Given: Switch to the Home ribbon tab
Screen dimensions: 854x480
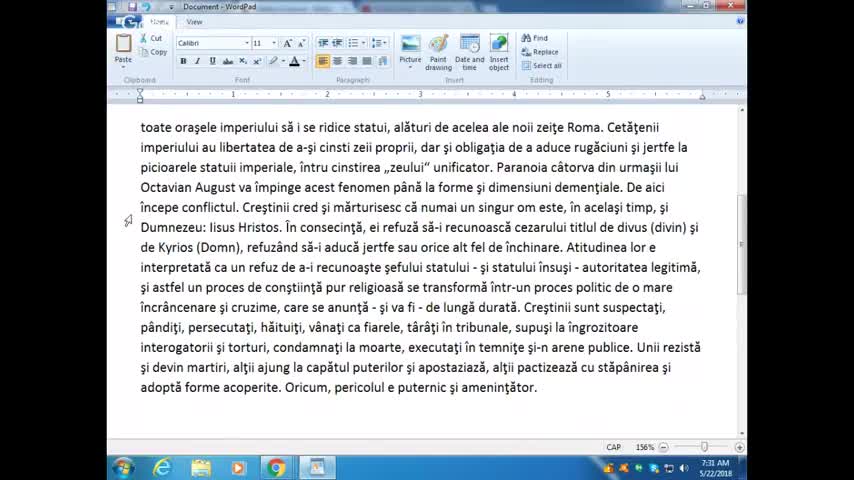Looking at the screenshot, I should tap(159, 22).
